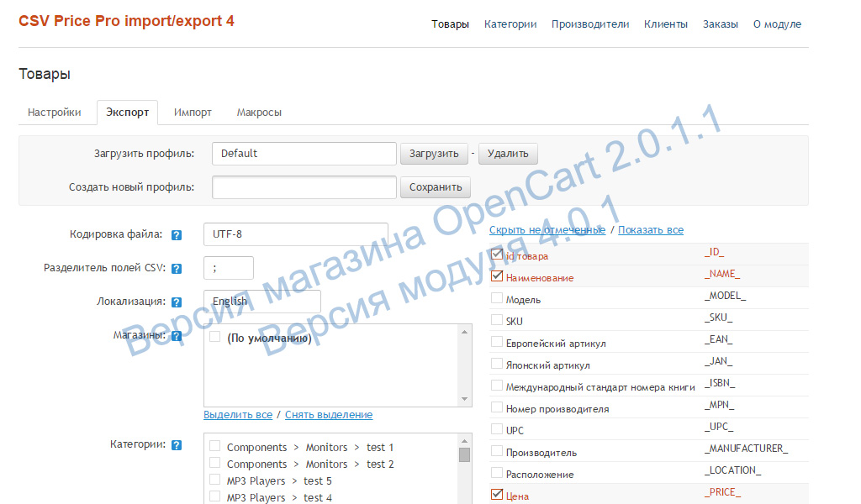Select category Components > Monitors > test 1
This screenshot has width=861, height=504.
tap(215, 446)
